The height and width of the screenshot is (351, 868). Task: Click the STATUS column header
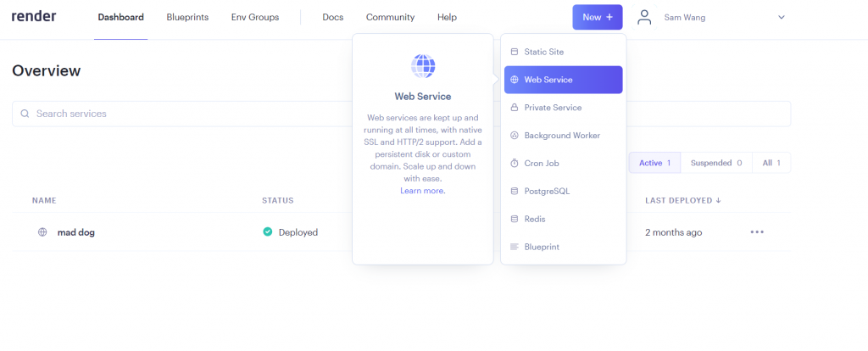[278, 200]
